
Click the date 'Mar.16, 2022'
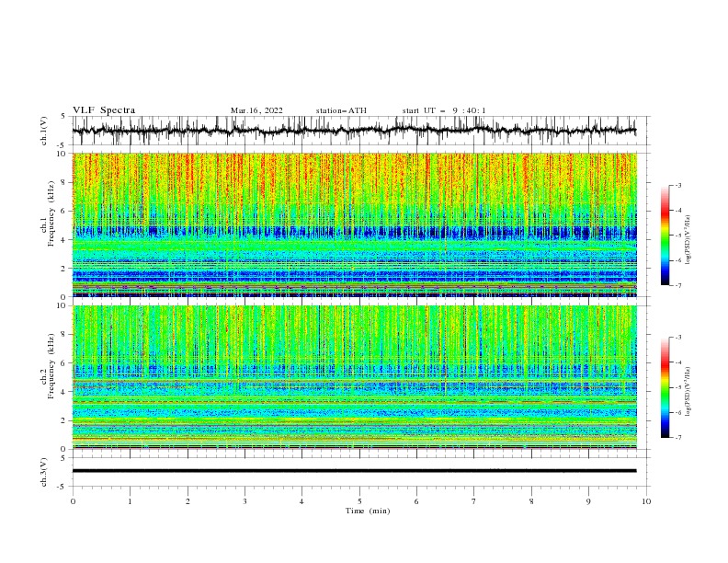point(256,110)
